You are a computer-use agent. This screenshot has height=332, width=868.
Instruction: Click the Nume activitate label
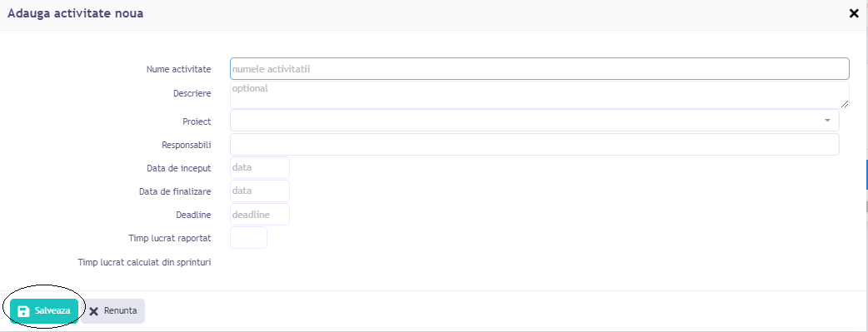click(179, 69)
